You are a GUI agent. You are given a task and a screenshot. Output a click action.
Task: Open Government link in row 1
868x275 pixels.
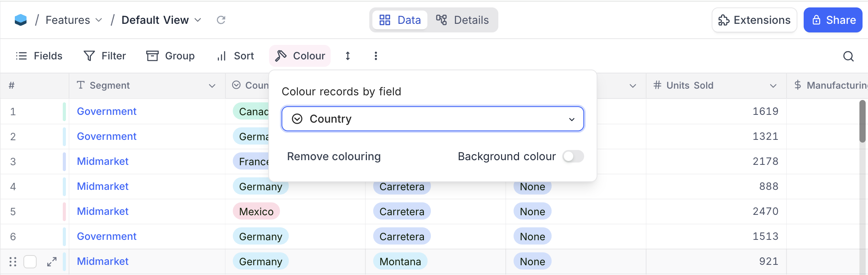(x=106, y=111)
